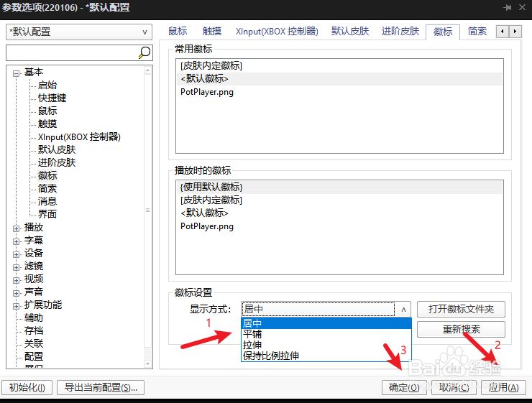Viewport: 532px width, 403px height.
Task: Pin the preferences window with pin icon
Action: tap(508, 7)
